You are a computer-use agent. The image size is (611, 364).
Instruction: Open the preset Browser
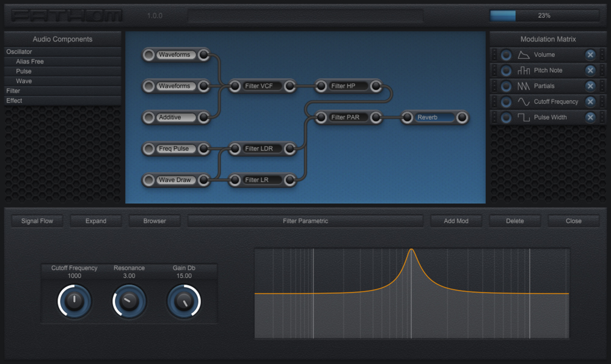[x=155, y=220]
